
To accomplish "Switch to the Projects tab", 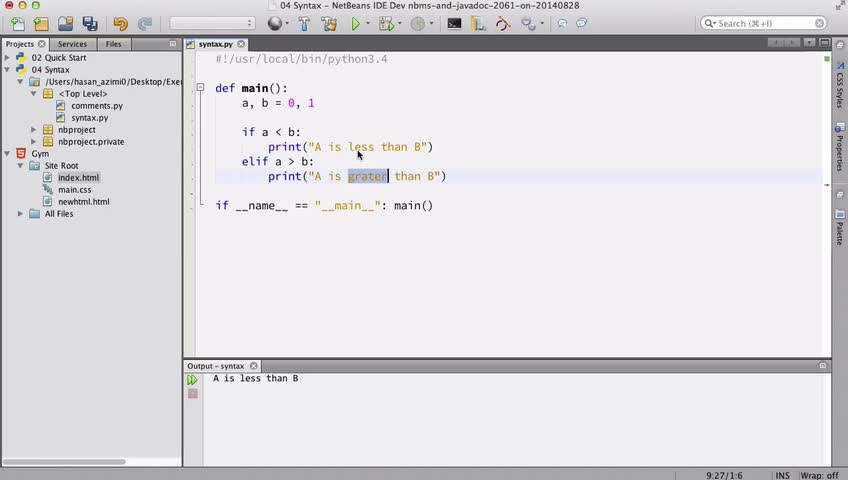I will click(19, 44).
